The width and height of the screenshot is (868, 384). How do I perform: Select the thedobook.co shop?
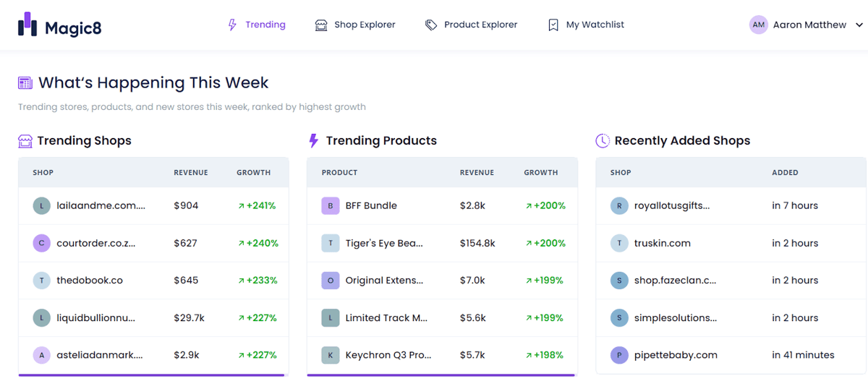[153, 280]
